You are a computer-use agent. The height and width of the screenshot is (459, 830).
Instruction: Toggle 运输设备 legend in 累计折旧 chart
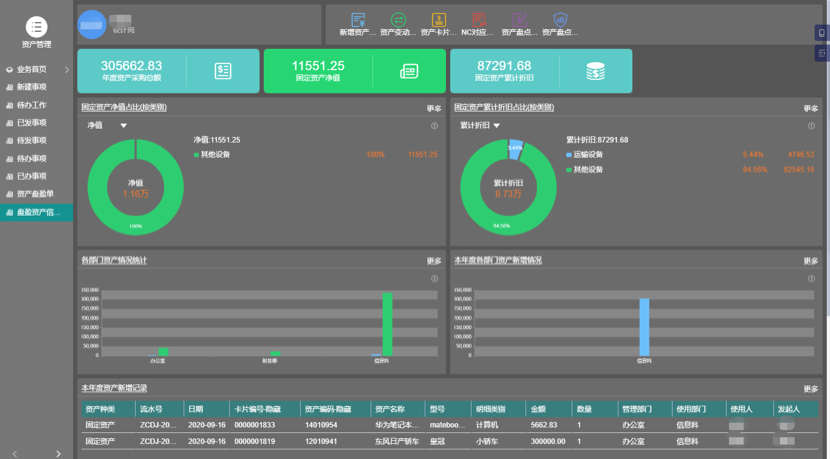(x=585, y=155)
